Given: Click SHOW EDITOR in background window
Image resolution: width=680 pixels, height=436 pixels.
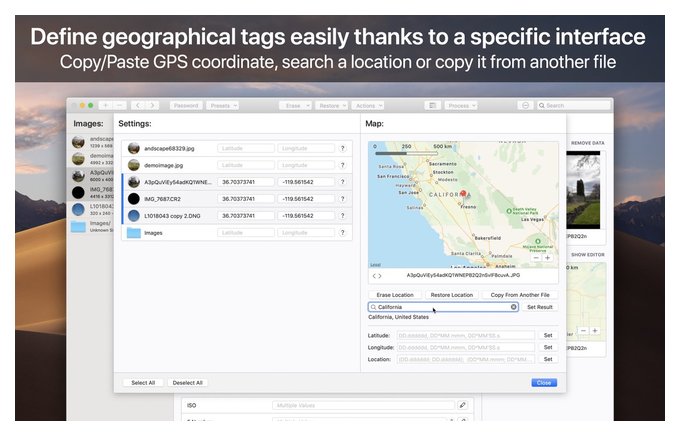Looking at the screenshot, I should 588,255.
